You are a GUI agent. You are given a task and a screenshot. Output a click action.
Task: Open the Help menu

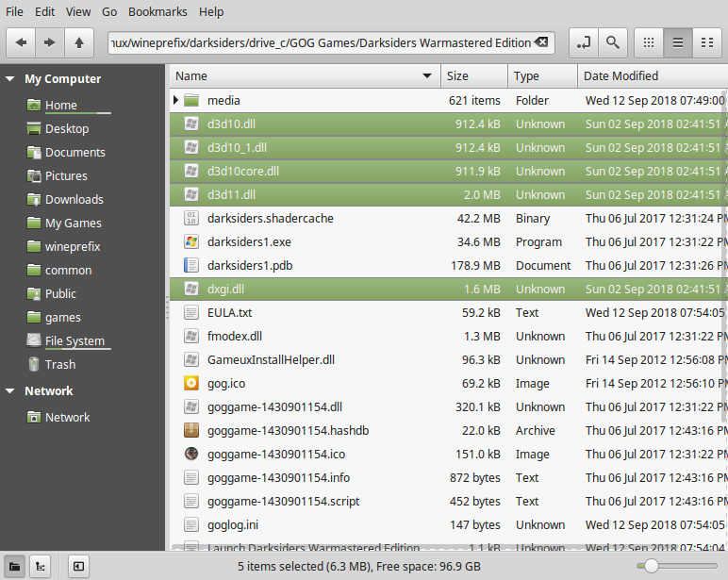click(211, 11)
